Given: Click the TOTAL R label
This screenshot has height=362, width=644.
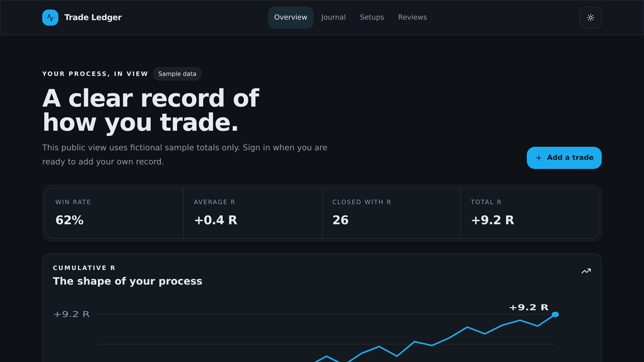Looking at the screenshot, I should (486, 202).
